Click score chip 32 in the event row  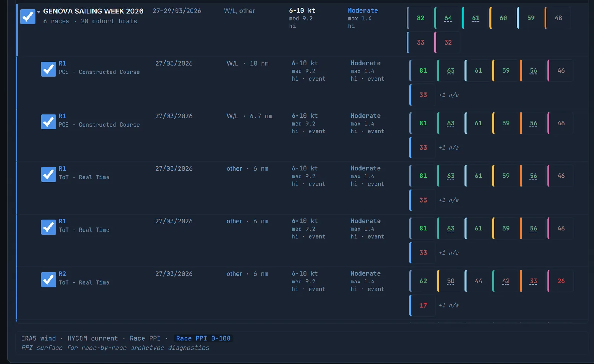click(448, 42)
